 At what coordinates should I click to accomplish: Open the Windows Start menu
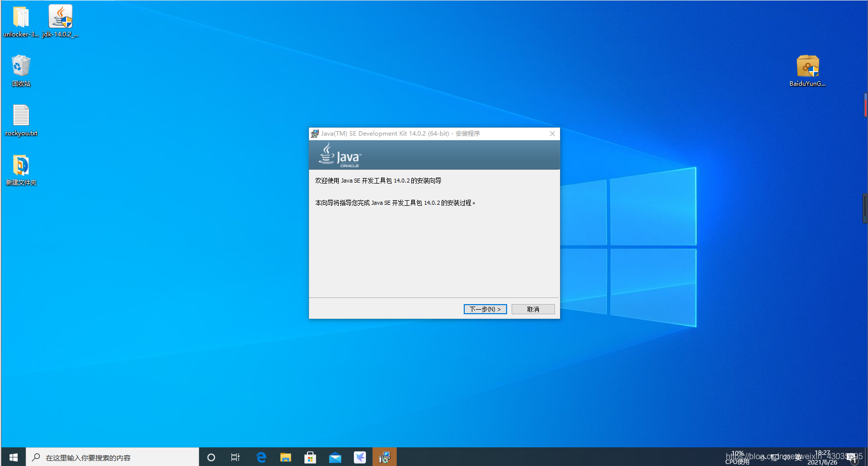pyautogui.click(x=14, y=457)
